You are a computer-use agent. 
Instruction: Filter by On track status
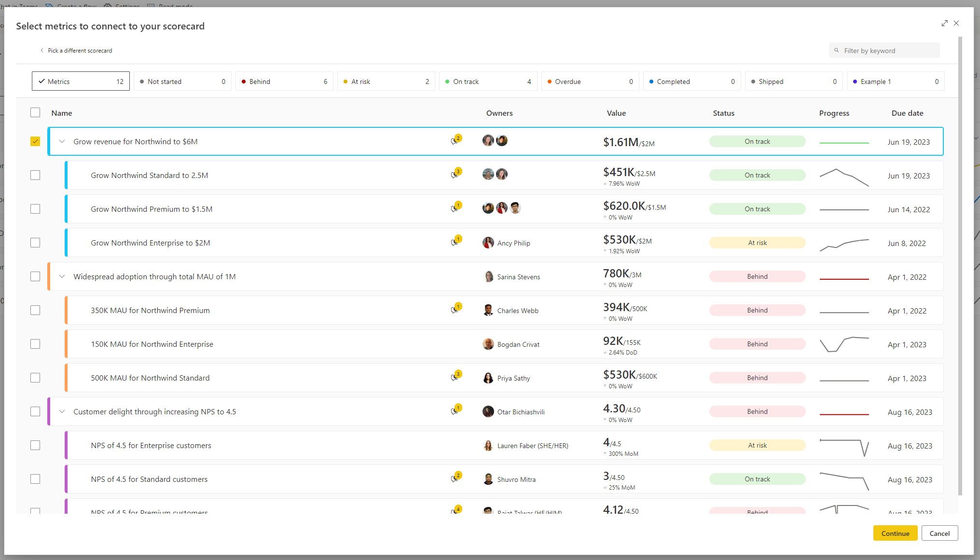488,81
